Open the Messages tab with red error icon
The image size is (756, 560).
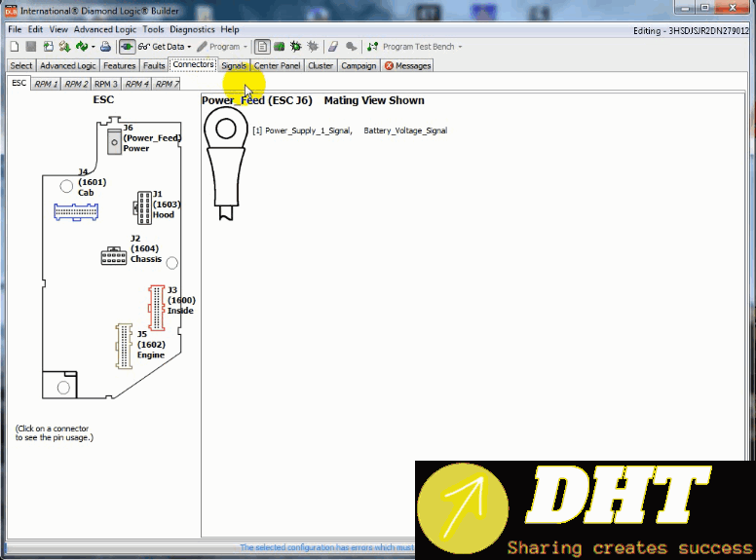tap(408, 65)
